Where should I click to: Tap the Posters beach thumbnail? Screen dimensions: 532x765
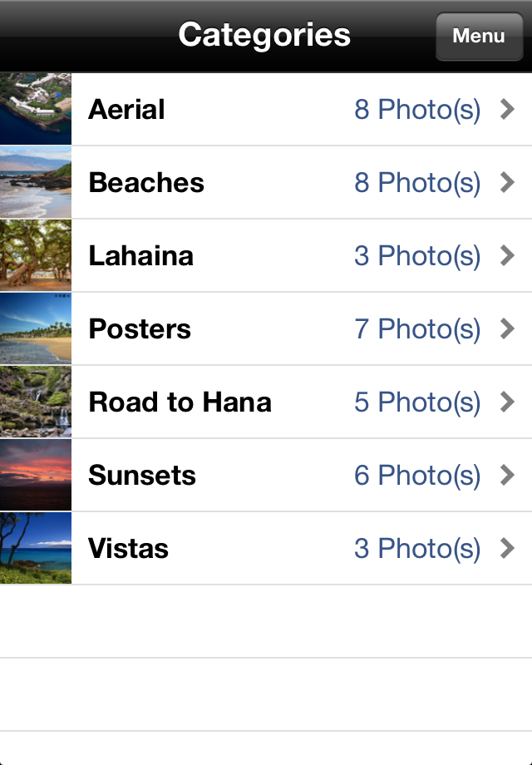(x=36, y=328)
